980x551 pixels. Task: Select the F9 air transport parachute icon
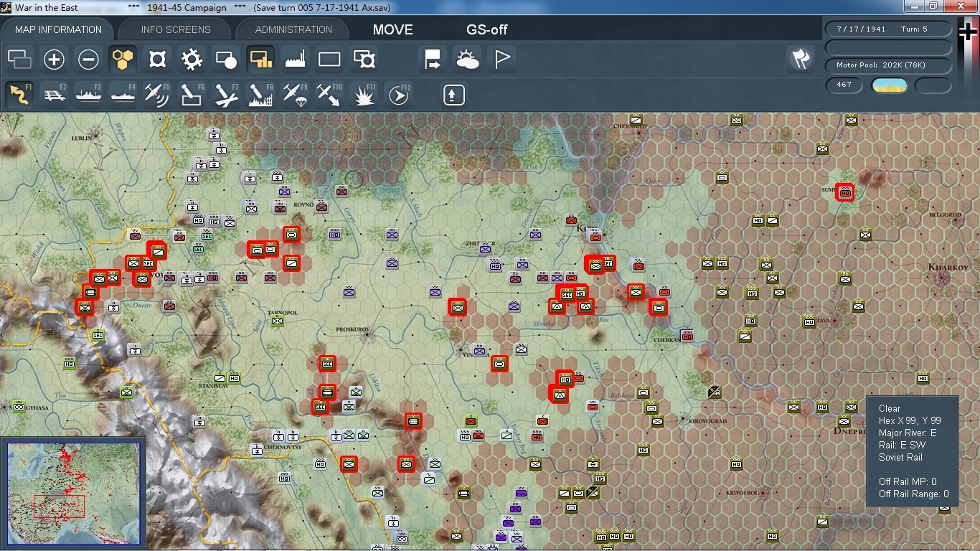point(295,95)
